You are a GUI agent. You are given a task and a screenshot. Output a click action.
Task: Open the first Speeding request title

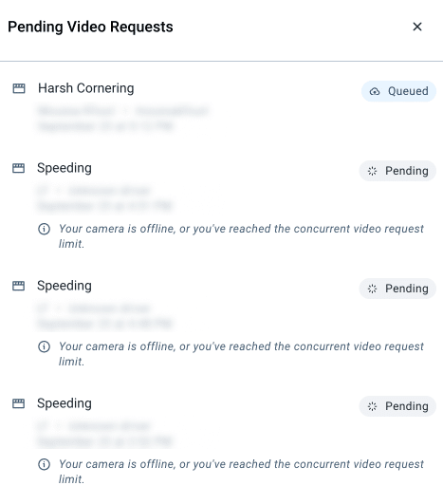pyautogui.click(x=65, y=168)
